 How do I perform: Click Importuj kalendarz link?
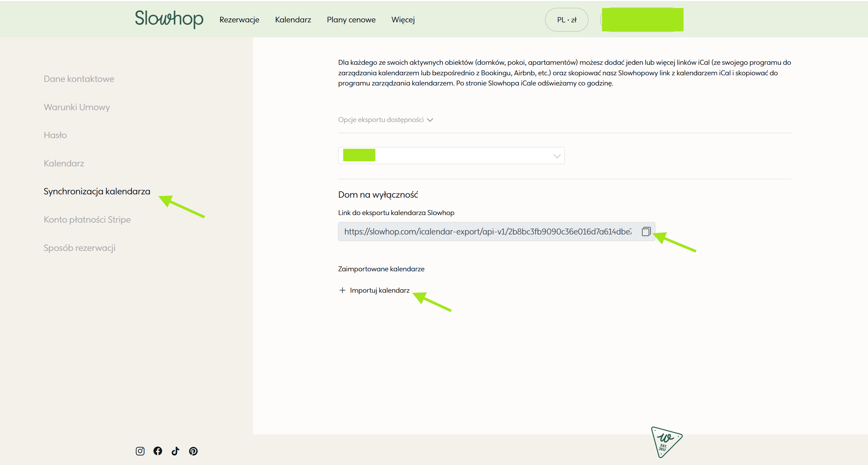point(379,290)
